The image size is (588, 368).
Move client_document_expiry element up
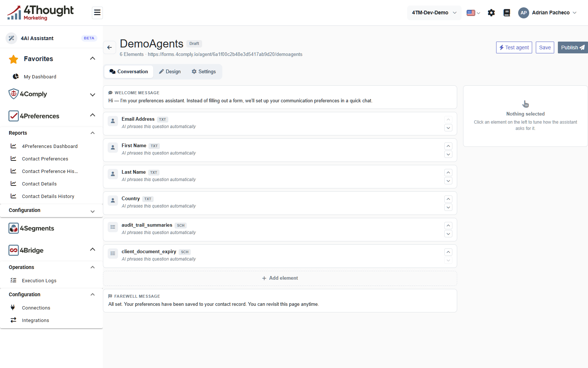tap(448, 252)
